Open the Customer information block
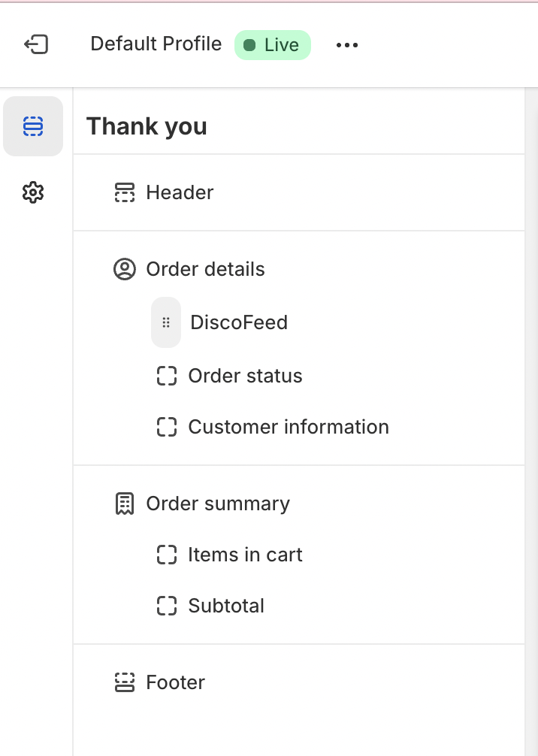Viewport: 538px width, 756px height. 289,427
